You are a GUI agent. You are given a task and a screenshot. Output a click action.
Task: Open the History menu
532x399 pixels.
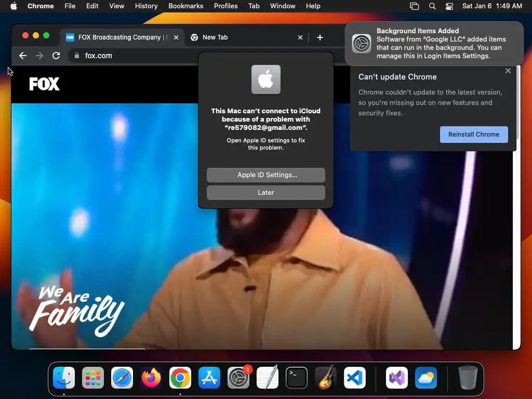(146, 6)
